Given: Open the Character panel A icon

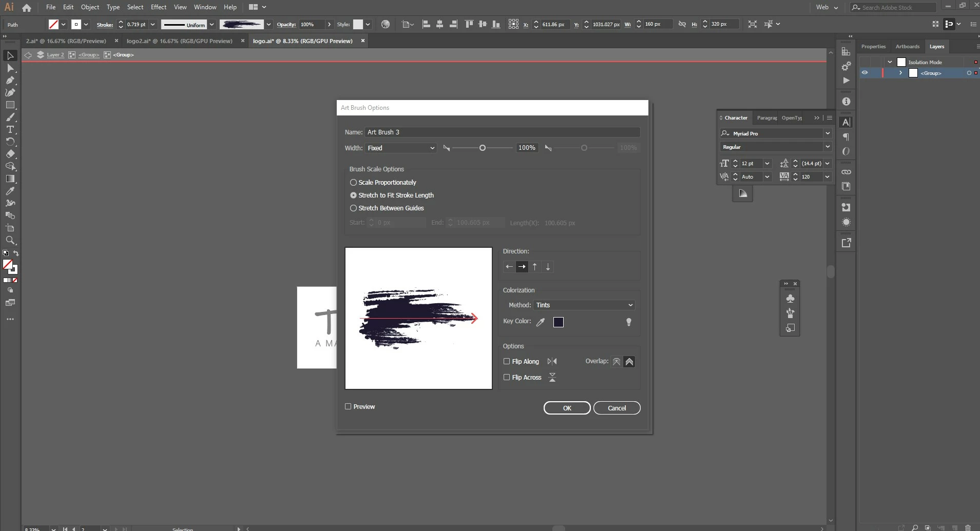Looking at the screenshot, I should 846,122.
